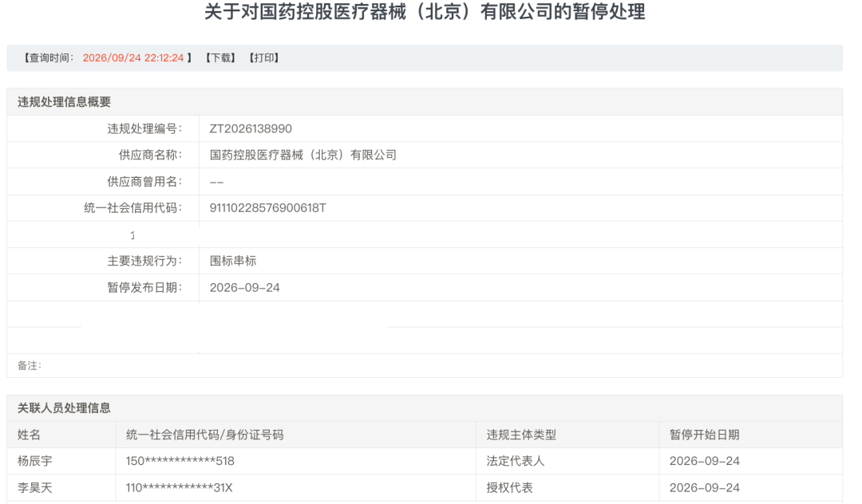This screenshot has width=862, height=504.
Task: Select credit code 91110228576900618T
Action: pyautogui.click(x=267, y=208)
